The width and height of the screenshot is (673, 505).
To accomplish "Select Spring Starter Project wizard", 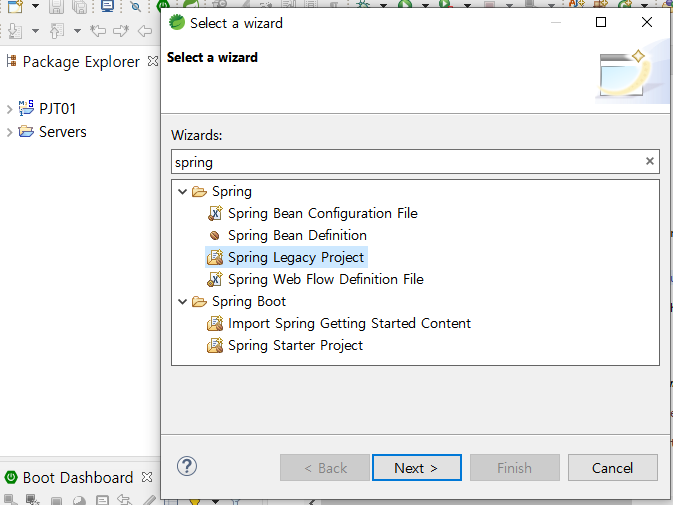I will [295, 345].
